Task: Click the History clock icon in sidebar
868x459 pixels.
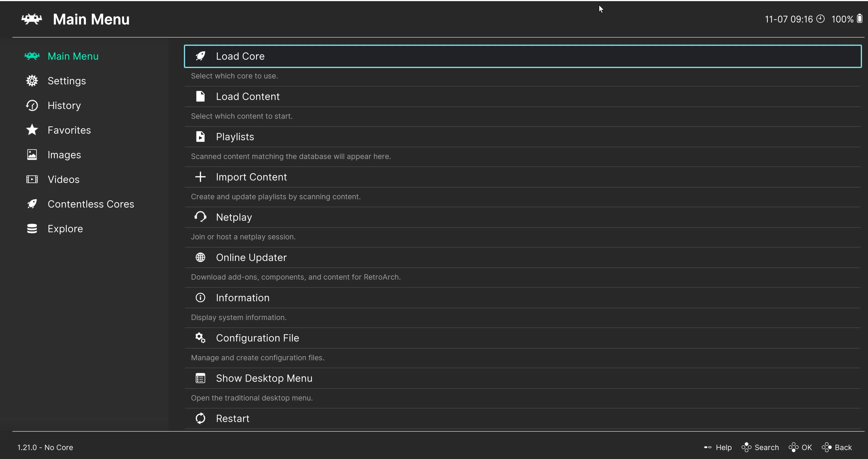Action: pos(32,105)
